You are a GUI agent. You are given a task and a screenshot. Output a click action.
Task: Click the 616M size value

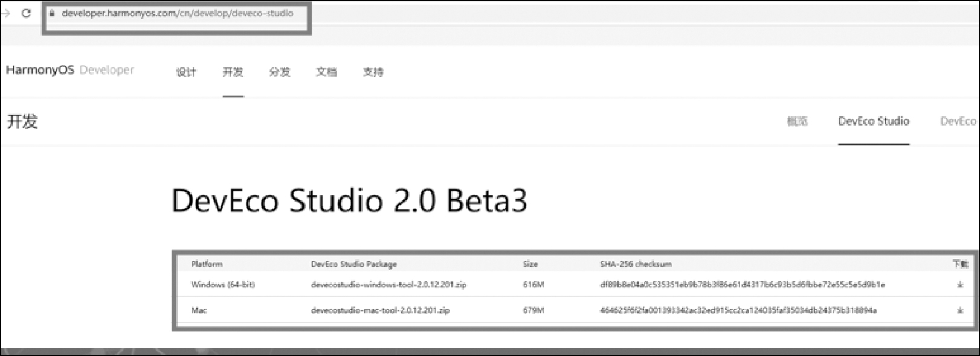click(x=534, y=285)
